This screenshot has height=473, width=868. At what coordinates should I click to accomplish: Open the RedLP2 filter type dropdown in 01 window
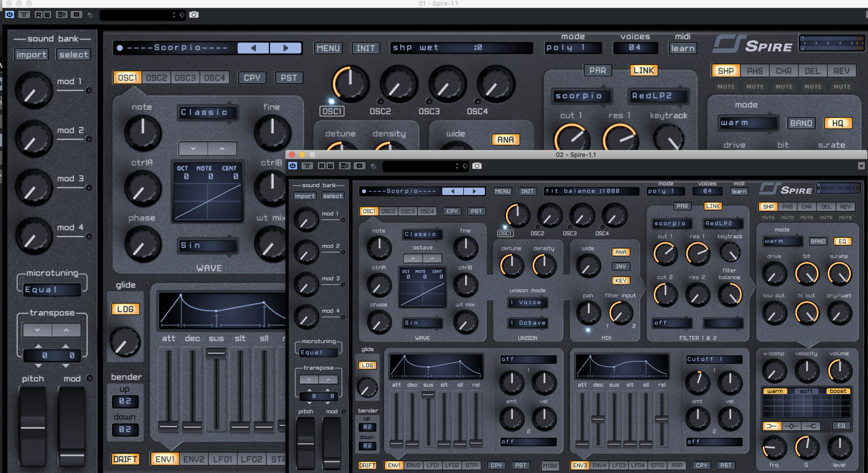pos(658,96)
